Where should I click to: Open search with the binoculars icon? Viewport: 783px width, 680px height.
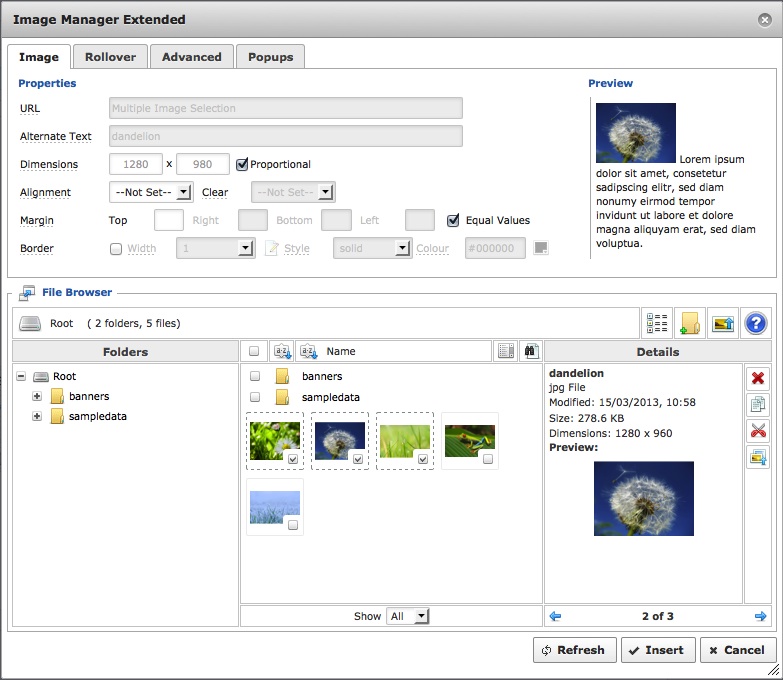(x=531, y=351)
